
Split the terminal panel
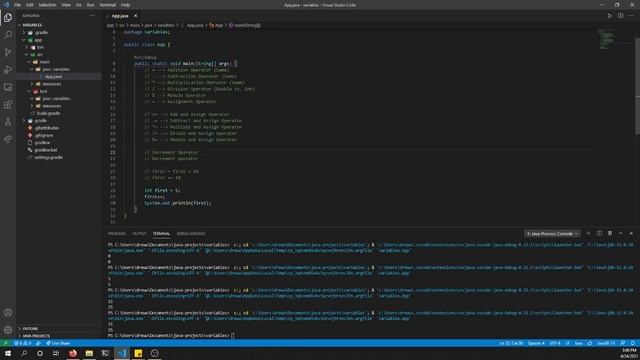tap(599, 233)
